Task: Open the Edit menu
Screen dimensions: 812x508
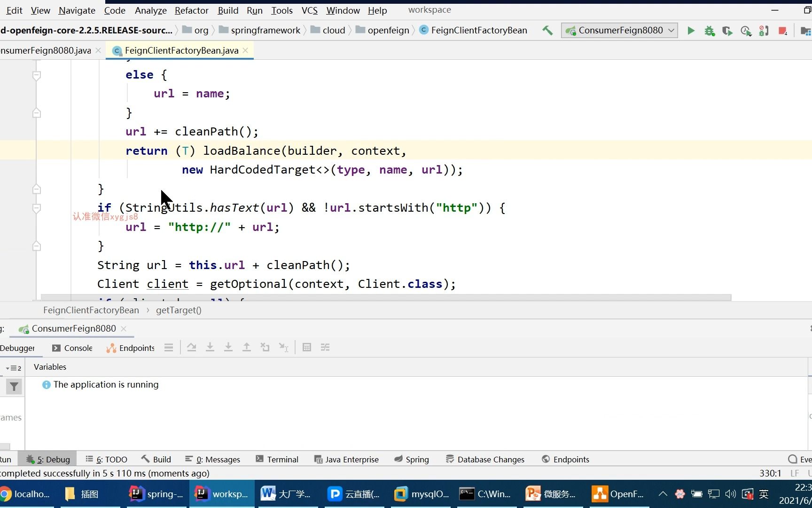Action: click(x=15, y=10)
